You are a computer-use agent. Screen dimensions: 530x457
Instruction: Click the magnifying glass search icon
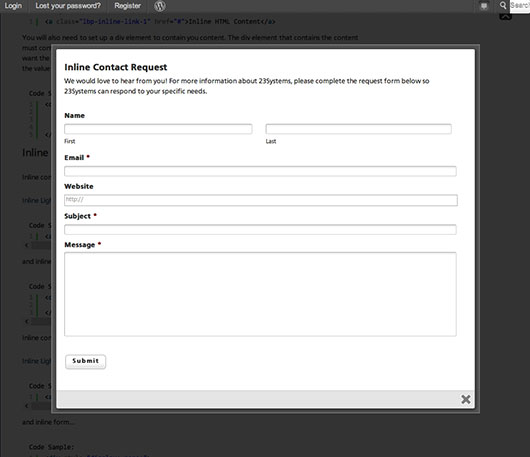point(503,5)
